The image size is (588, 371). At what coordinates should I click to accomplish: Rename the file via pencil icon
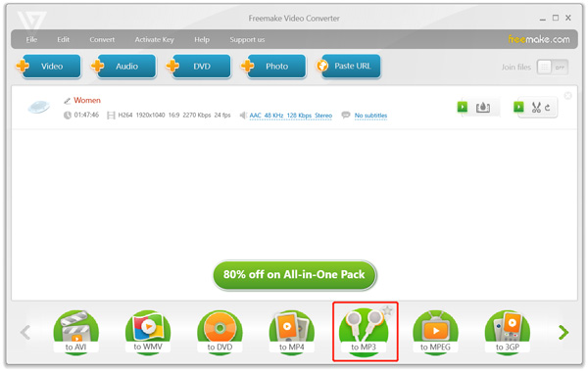click(x=67, y=101)
